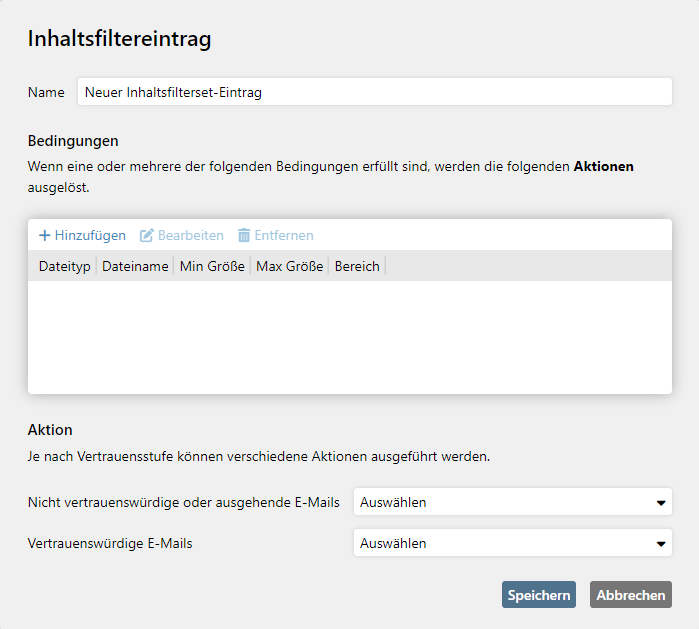Click the Min Größe column header
Screen dimensions: 699x629
tap(212, 266)
